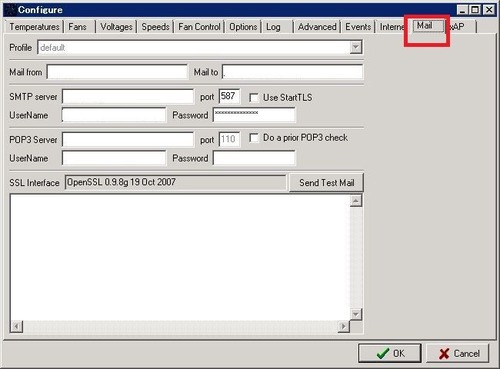Expand the Profile dropdown arrow

[x=356, y=47]
